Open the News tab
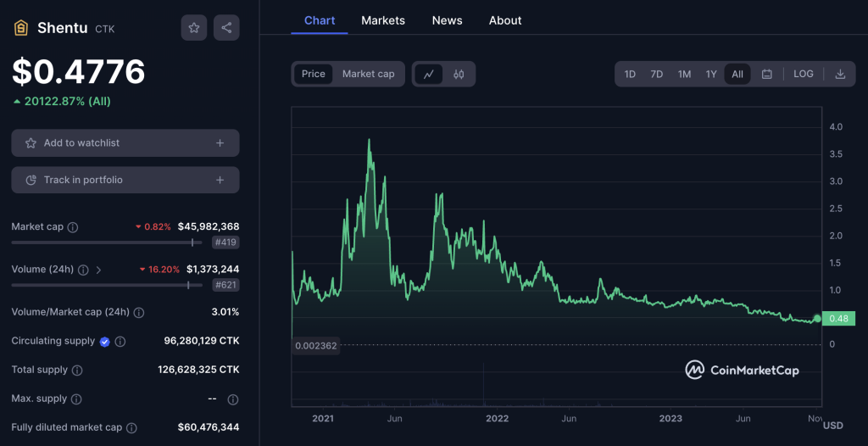The height and width of the screenshot is (446, 868). pyautogui.click(x=448, y=20)
